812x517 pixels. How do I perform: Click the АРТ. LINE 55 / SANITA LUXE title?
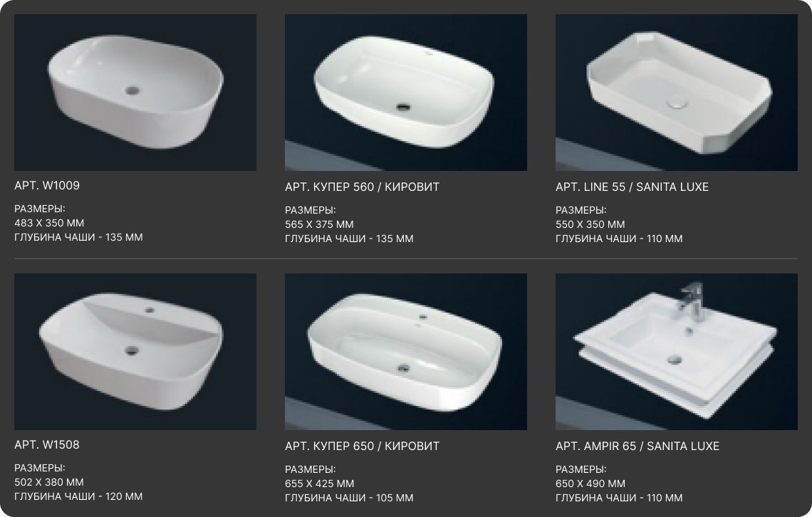point(632,187)
